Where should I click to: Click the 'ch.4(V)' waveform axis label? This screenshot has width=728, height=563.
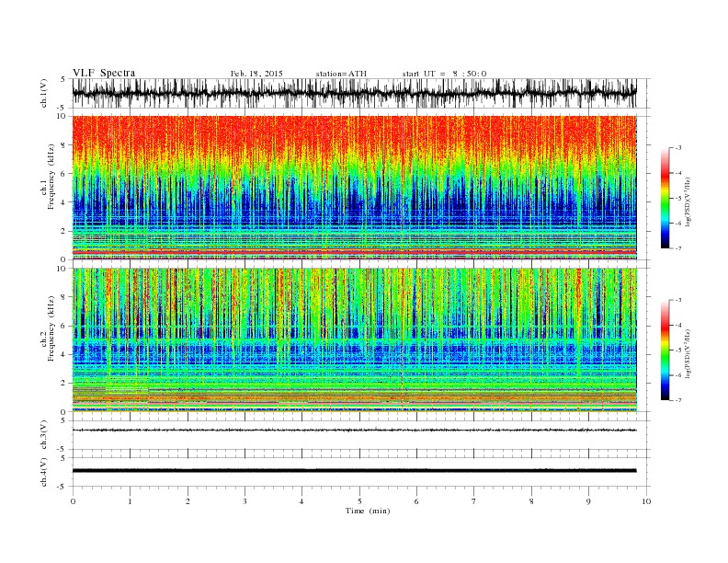[44, 472]
